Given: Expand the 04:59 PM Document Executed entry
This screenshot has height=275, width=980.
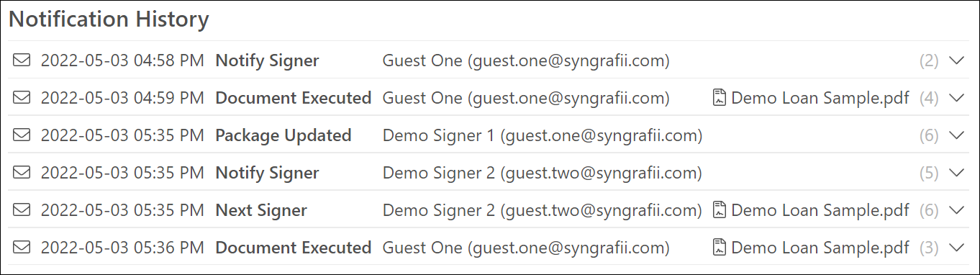Looking at the screenshot, I should click(x=956, y=99).
